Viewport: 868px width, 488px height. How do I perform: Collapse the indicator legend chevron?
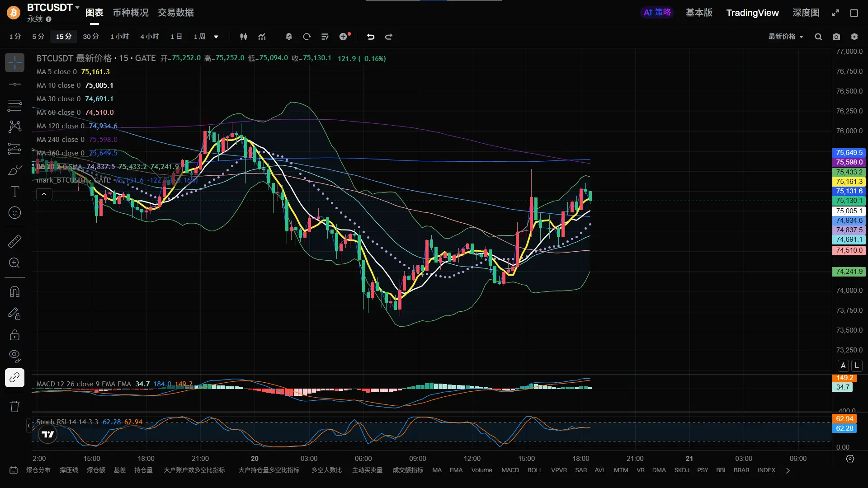click(x=44, y=194)
